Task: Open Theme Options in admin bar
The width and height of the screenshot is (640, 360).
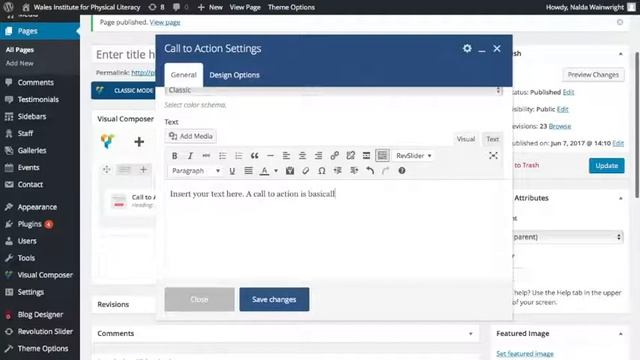Action: [291, 7]
